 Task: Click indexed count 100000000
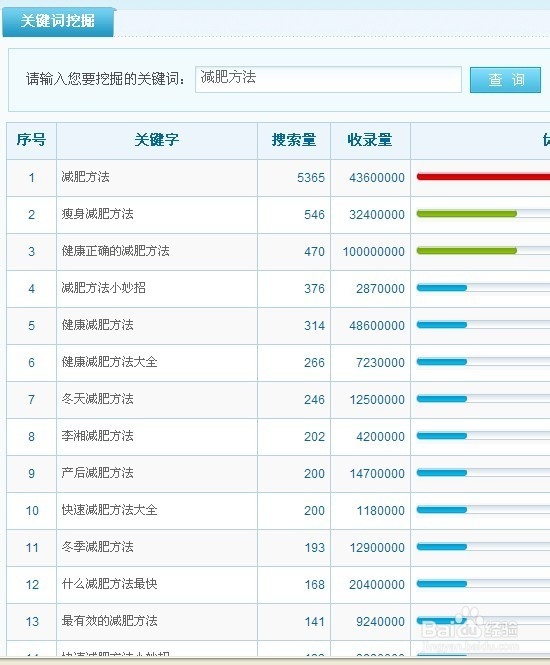(x=374, y=251)
